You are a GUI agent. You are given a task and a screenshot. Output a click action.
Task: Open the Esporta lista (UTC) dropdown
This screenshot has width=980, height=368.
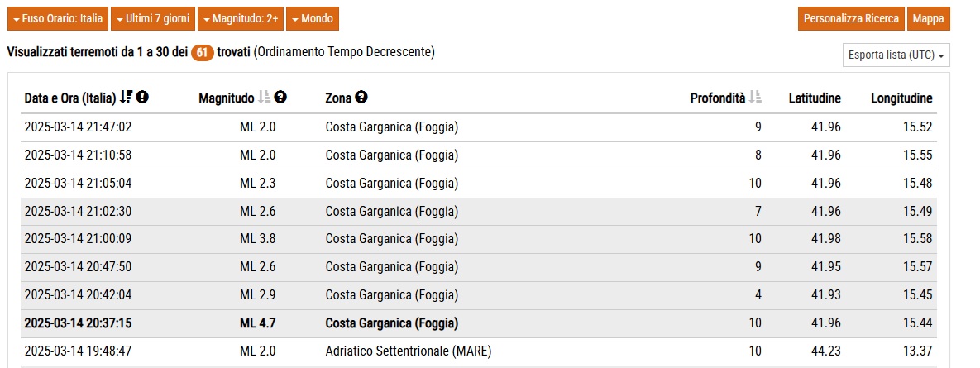896,55
